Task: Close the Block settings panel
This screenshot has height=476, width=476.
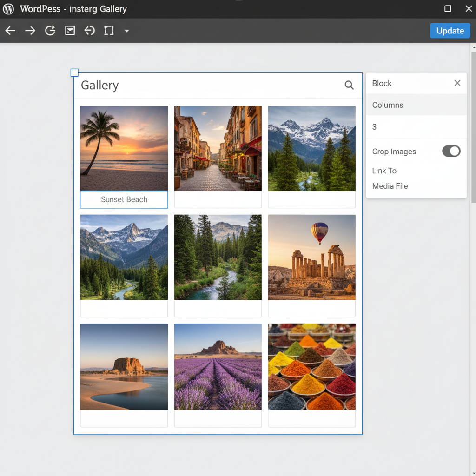Action: pyautogui.click(x=457, y=83)
